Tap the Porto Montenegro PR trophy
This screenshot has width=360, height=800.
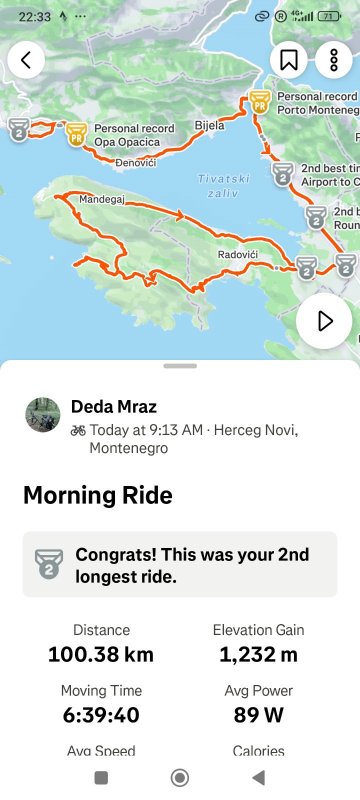pyautogui.click(x=260, y=102)
